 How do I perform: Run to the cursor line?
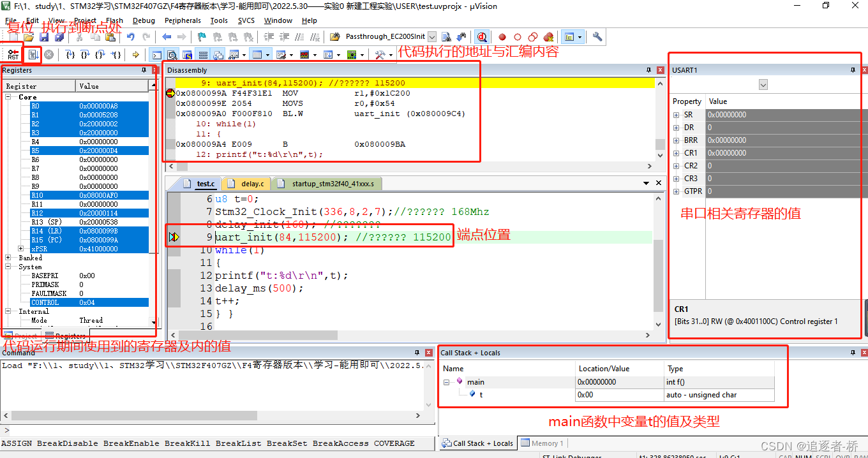click(116, 55)
